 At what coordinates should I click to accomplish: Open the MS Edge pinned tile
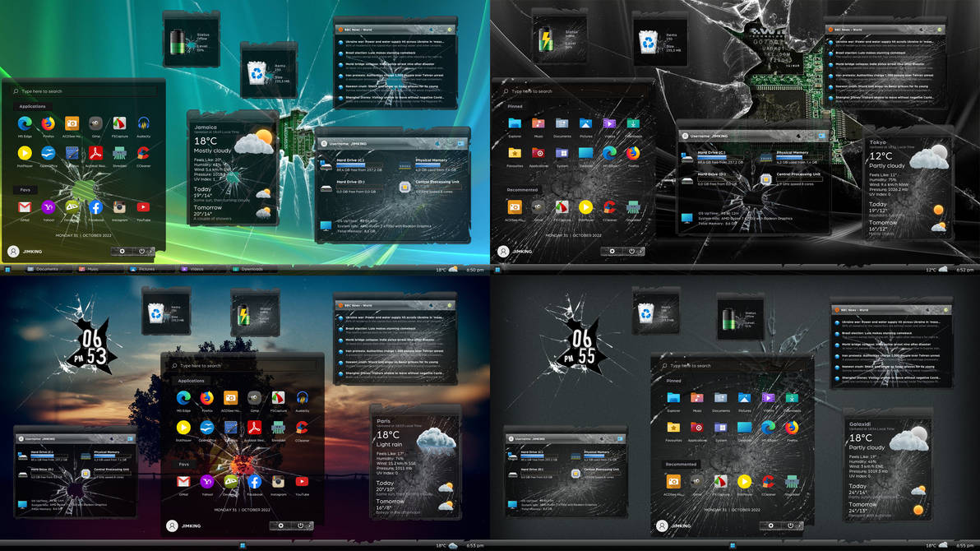coord(609,154)
